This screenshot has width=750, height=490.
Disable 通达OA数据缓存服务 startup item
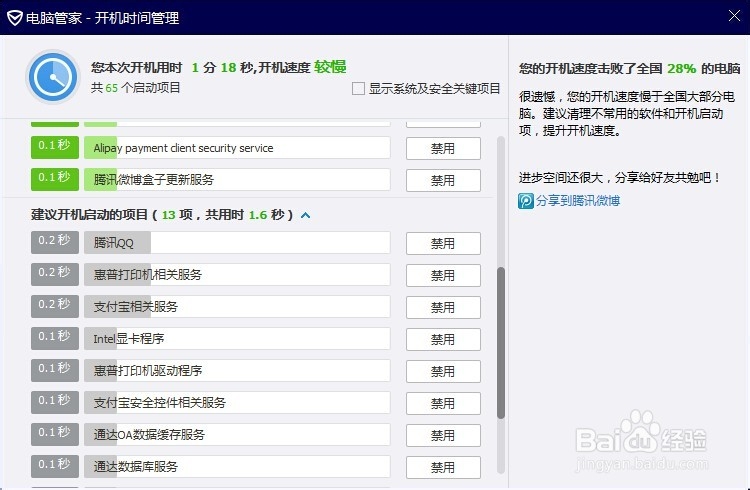tap(443, 435)
